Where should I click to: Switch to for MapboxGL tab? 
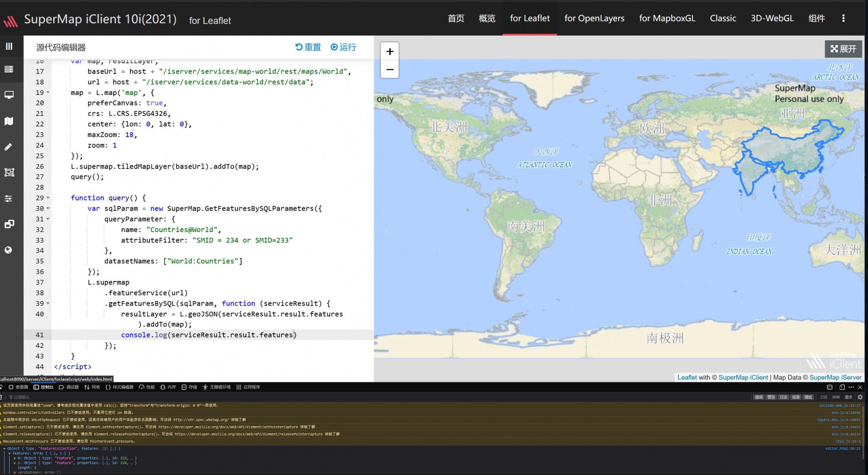pos(667,18)
